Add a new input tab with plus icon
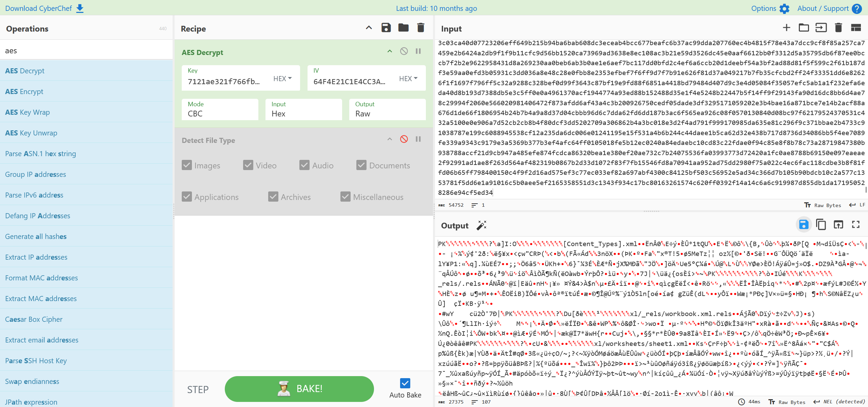This screenshot has height=407, width=868. coord(786,28)
